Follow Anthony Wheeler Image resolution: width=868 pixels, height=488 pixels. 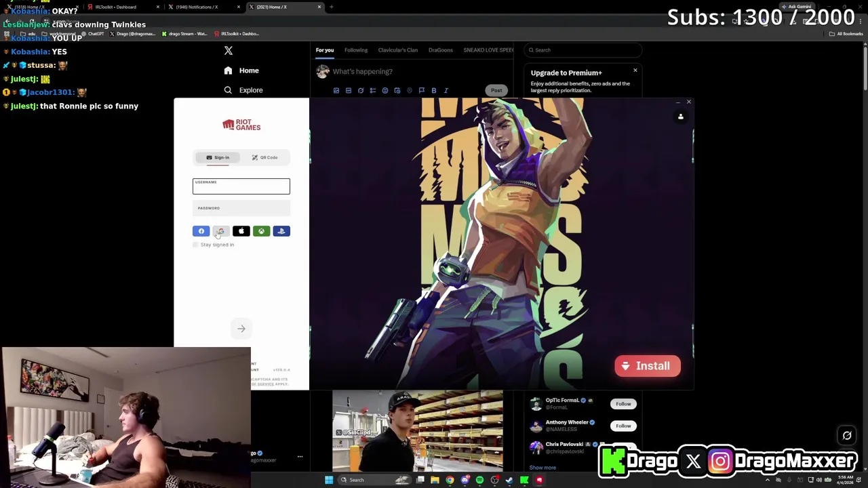623,426
